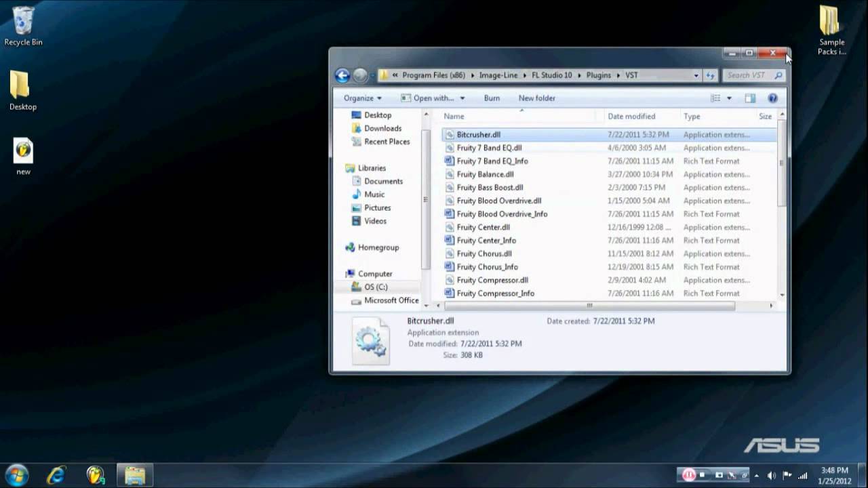Viewport: 868px width, 488px height.
Task: Select Fruity 7 Band EQ.dll file
Action: tap(608, 148)
